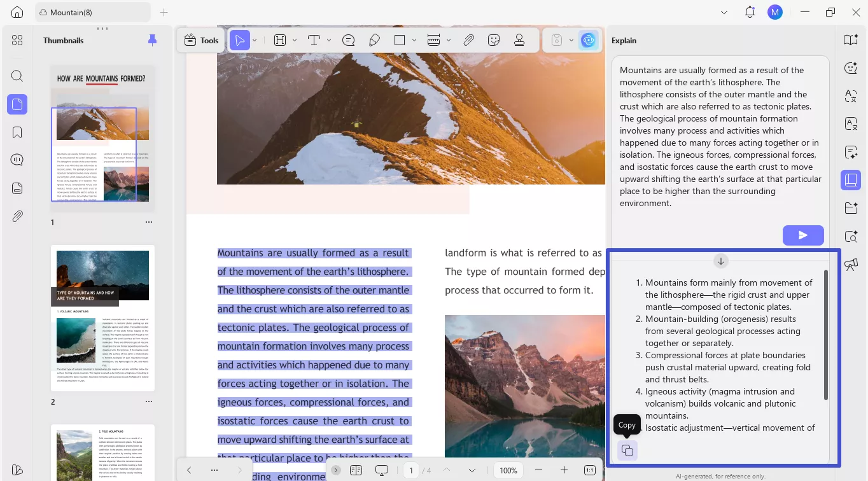The height and width of the screenshot is (481, 868).
Task: Send the prompt with the blue arrow button
Action: (802, 235)
